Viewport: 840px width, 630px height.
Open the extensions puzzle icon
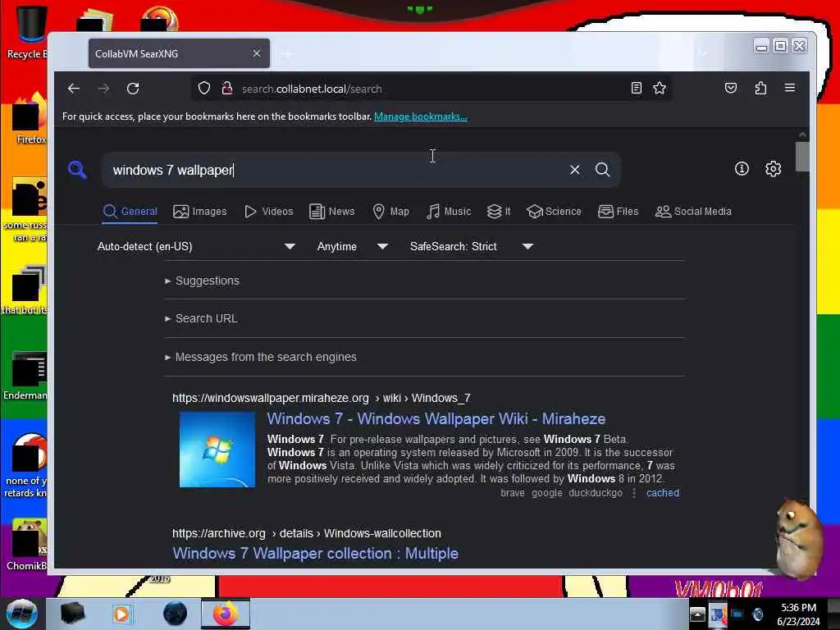tap(760, 89)
